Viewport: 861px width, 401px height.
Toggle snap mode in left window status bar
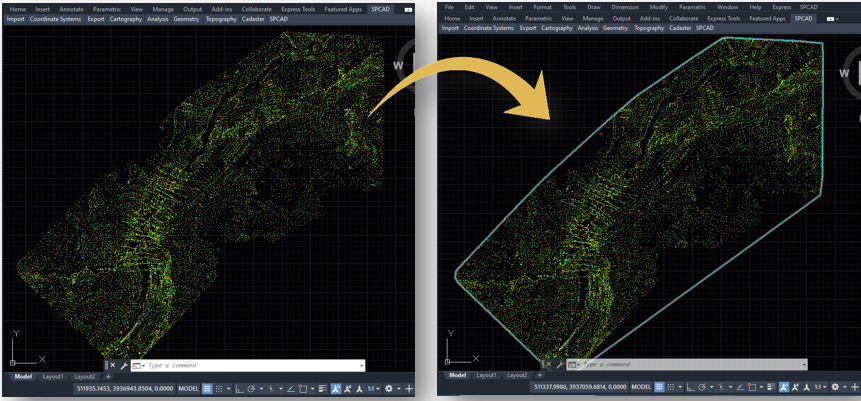219,388
